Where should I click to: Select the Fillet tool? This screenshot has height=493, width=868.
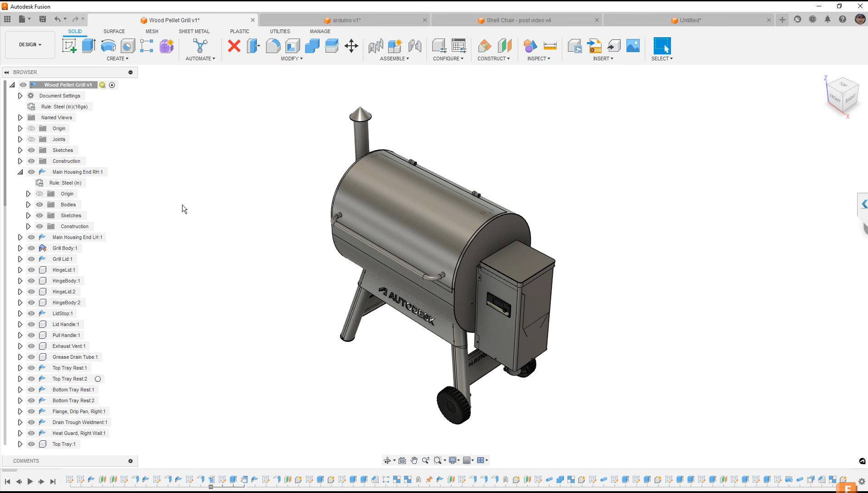click(x=273, y=46)
